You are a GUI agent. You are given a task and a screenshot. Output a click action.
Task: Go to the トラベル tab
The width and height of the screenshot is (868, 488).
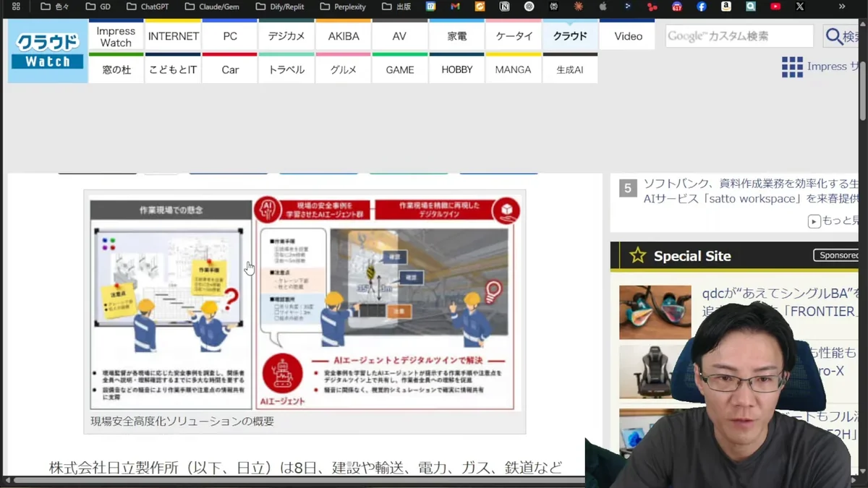pyautogui.click(x=286, y=69)
